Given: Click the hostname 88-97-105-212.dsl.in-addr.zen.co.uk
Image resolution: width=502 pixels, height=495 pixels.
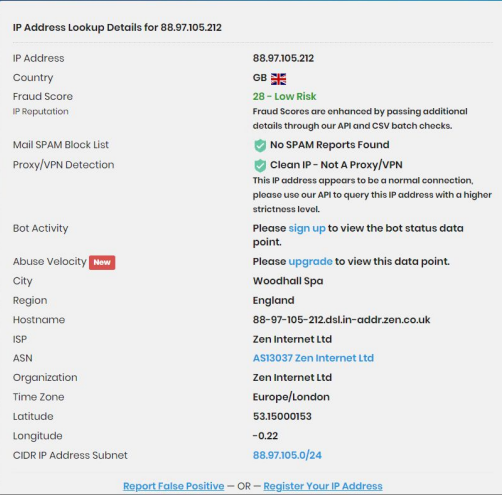Looking at the screenshot, I should pos(341,320).
